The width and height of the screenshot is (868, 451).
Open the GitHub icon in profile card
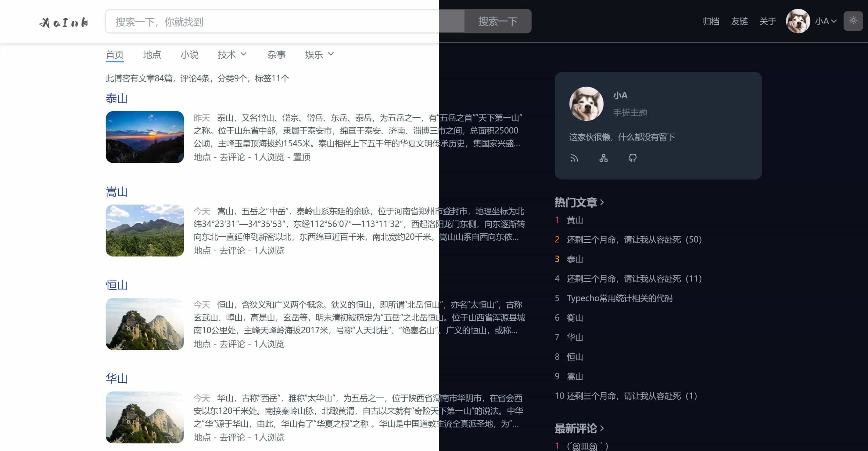[633, 158]
